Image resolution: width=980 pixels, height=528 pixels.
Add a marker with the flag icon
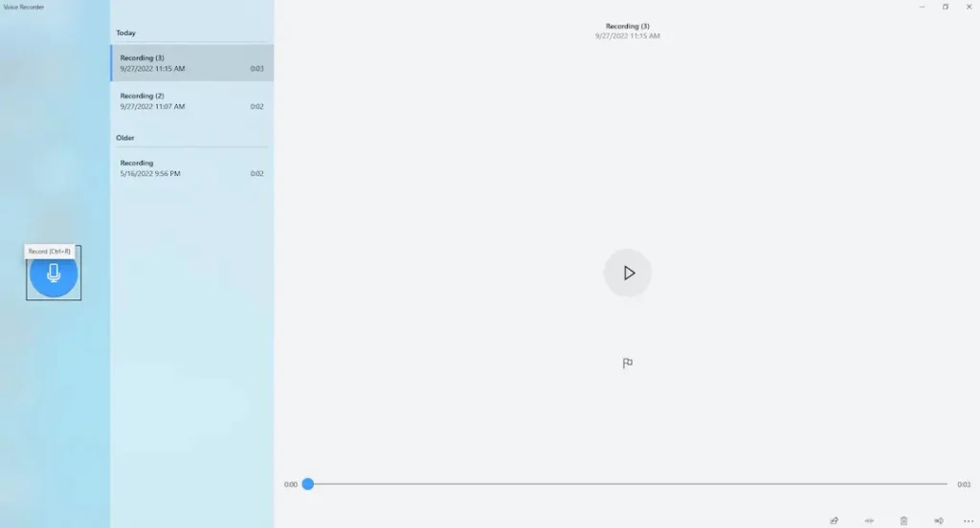pos(628,363)
